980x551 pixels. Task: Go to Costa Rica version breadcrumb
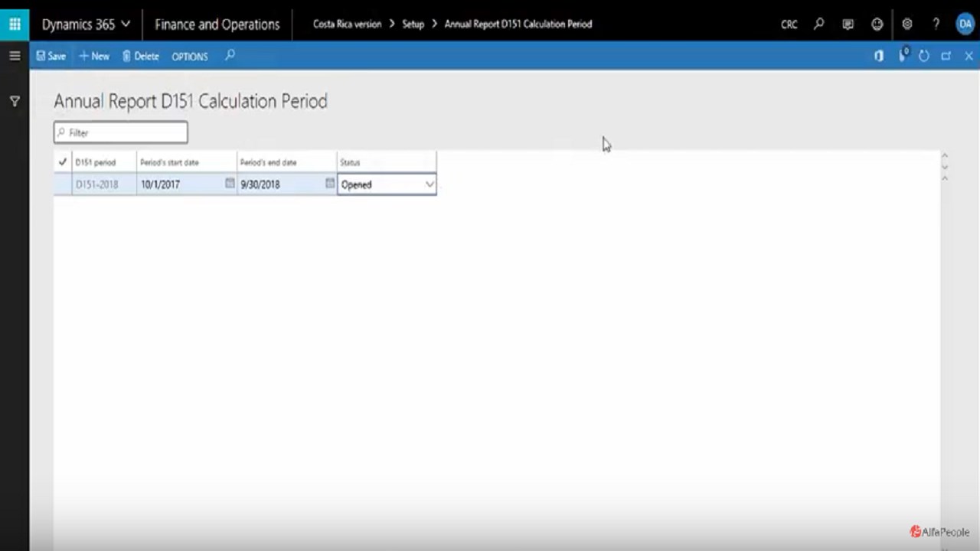click(347, 24)
